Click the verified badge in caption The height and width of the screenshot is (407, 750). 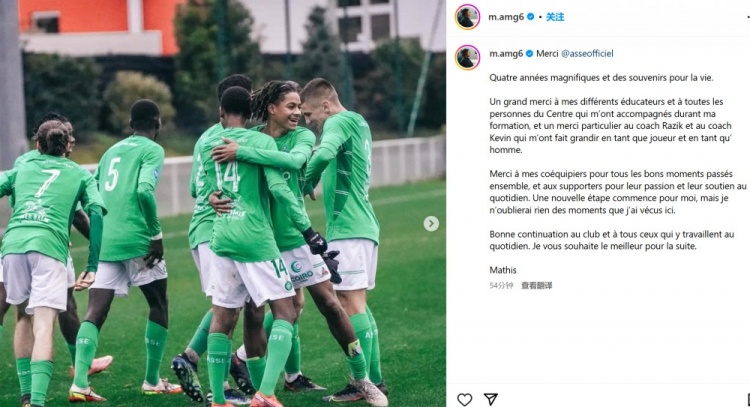pyautogui.click(x=529, y=54)
